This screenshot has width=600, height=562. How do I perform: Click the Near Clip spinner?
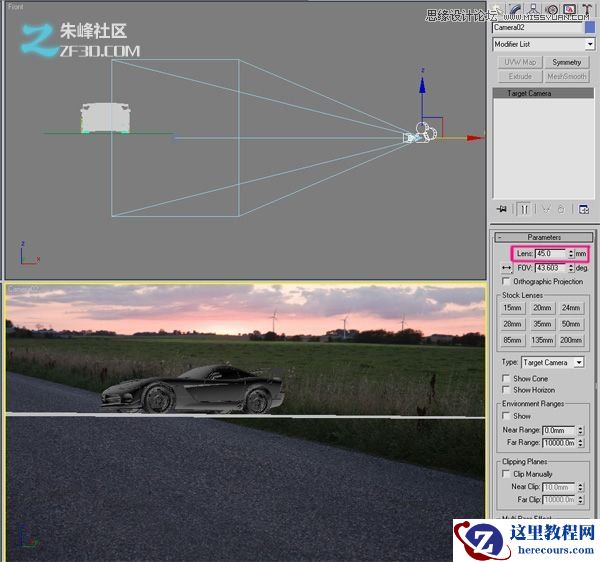(x=580, y=487)
